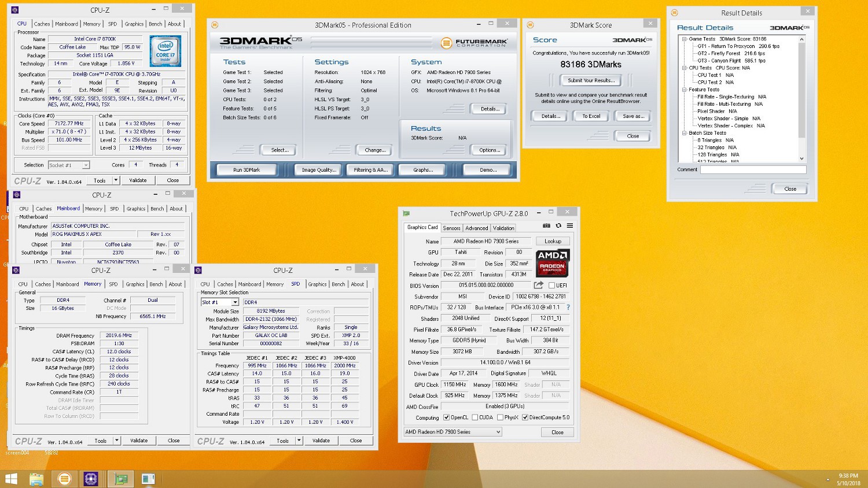The width and height of the screenshot is (868, 488).
Task: Open the Tools dropdown arrow in CPU-Z CPU window
Action: click(116, 180)
